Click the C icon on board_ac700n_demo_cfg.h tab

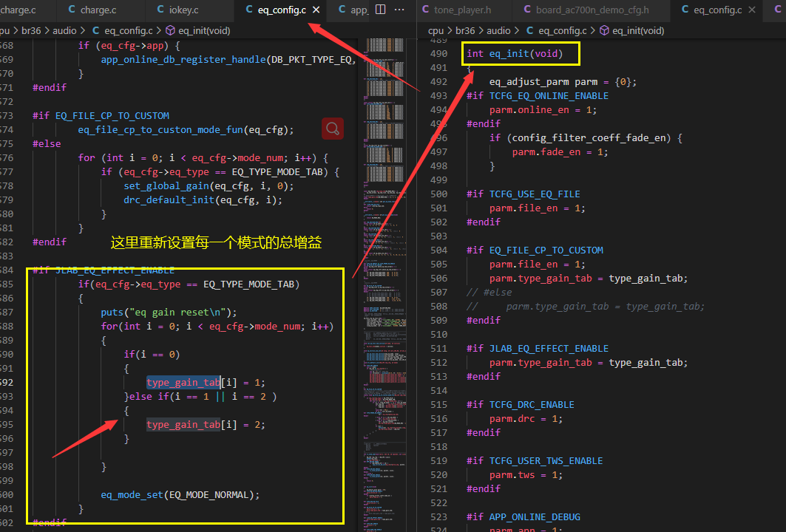point(527,10)
